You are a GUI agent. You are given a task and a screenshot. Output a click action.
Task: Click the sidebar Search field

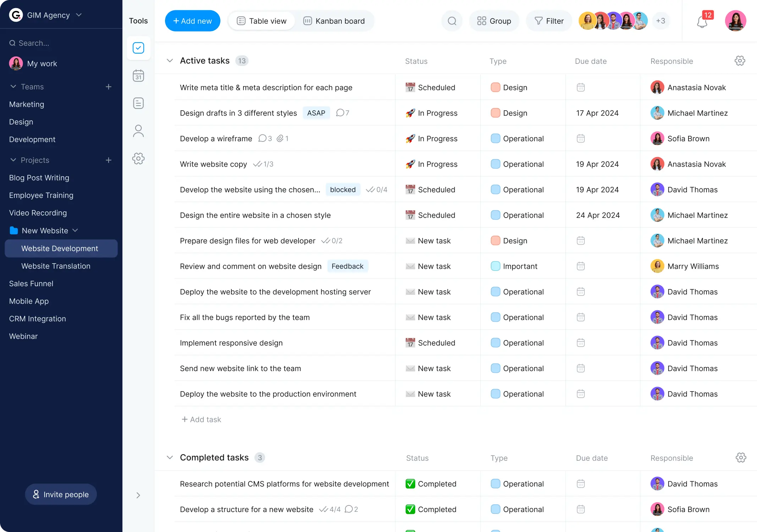point(61,43)
